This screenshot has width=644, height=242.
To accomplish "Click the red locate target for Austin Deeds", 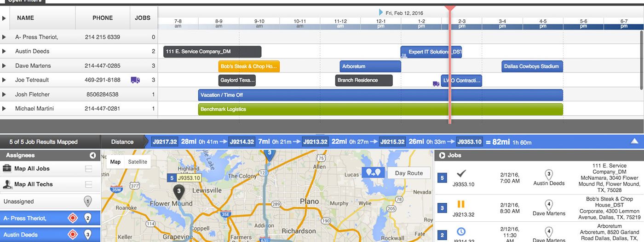I will (72, 235).
